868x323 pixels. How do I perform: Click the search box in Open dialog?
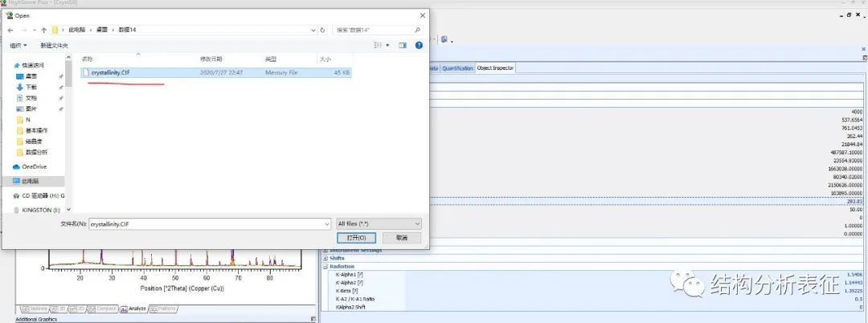(x=379, y=30)
